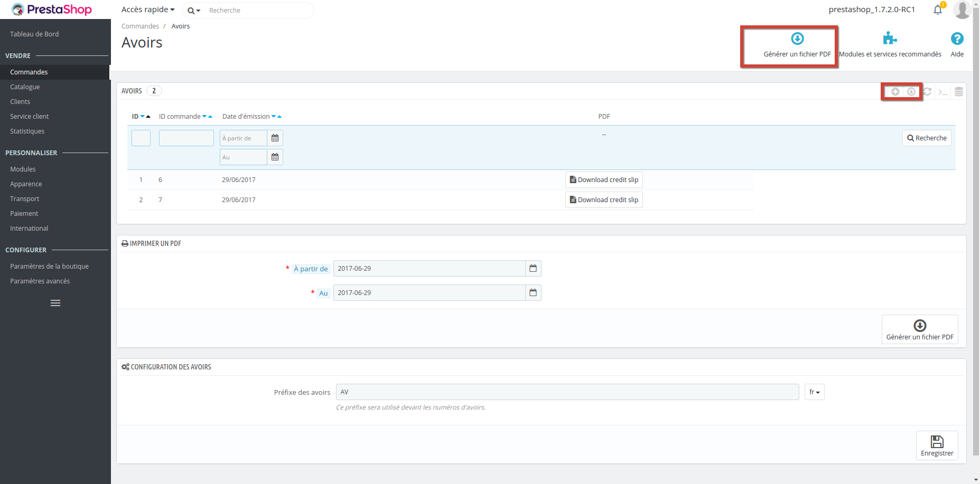Select Statistiques in the sidebar menu
980x484 pixels.
point(27,131)
